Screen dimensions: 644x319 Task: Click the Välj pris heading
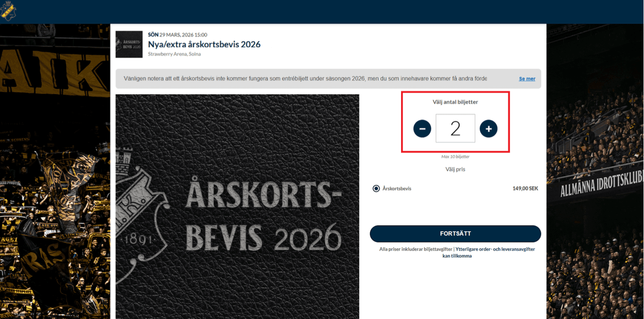click(455, 169)
